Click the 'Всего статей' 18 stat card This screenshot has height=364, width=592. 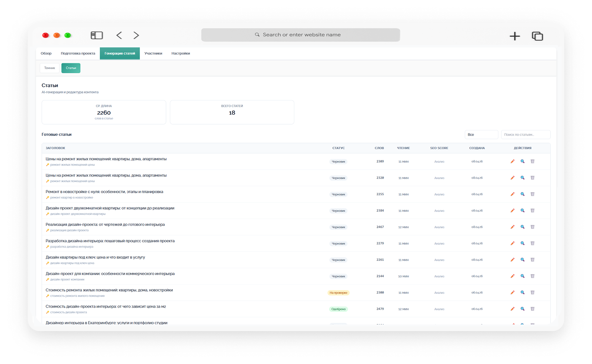(x=232, y=112)
